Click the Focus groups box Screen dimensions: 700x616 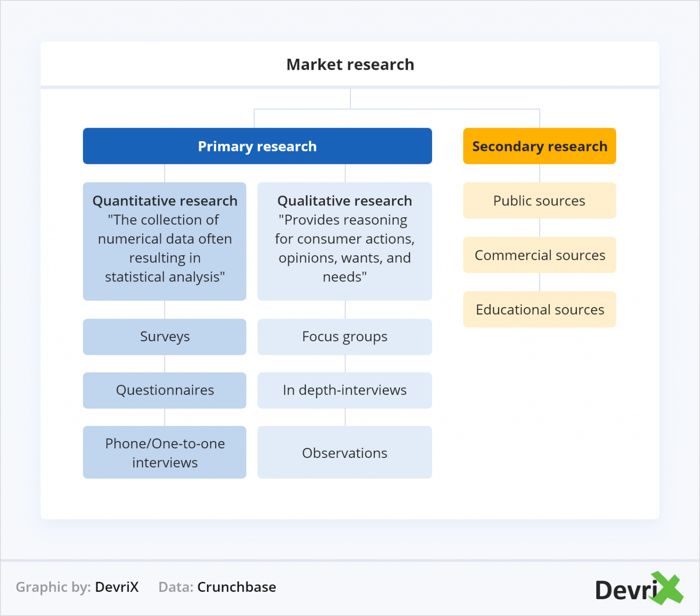(x=344, y=337)
